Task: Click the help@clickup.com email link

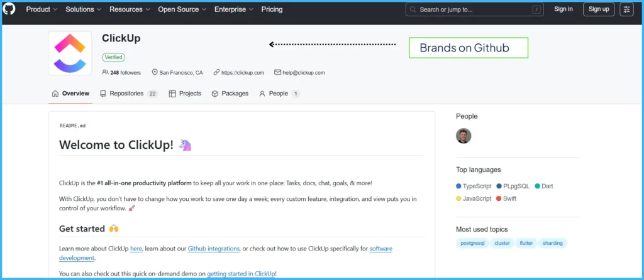Action: tap(304, 73)
